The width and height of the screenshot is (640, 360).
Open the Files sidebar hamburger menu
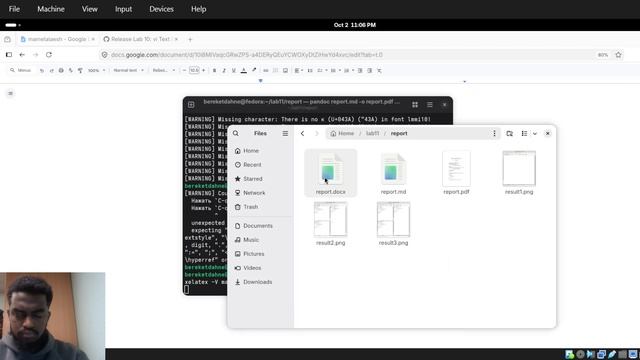click(x=285, y=133)
